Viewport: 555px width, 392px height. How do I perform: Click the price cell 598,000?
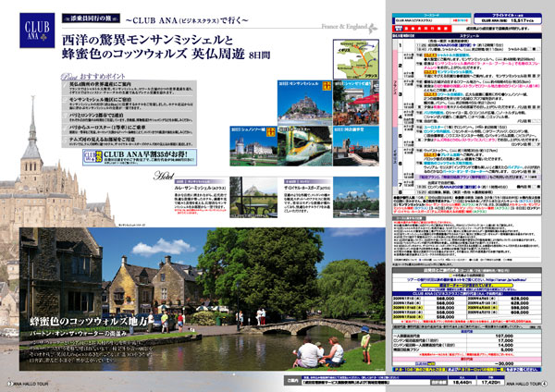pos(520,308)
